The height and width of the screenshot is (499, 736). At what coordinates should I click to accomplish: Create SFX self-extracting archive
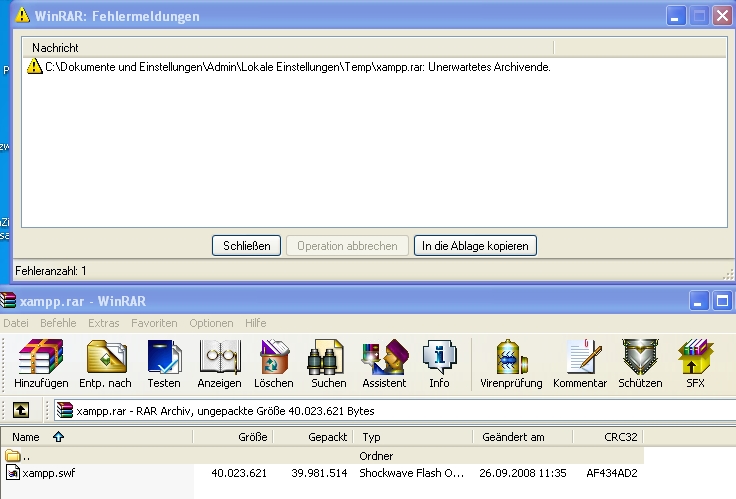(694, 363)
